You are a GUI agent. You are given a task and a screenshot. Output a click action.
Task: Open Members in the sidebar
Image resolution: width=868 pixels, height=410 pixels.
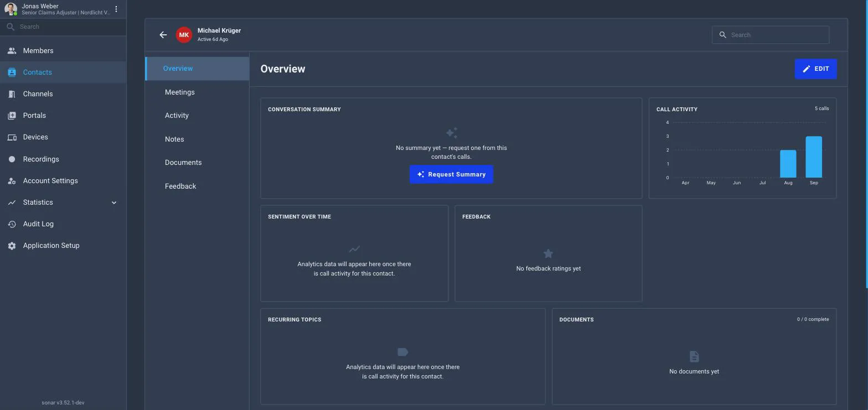pyautogui.click(x=63, y=51)
